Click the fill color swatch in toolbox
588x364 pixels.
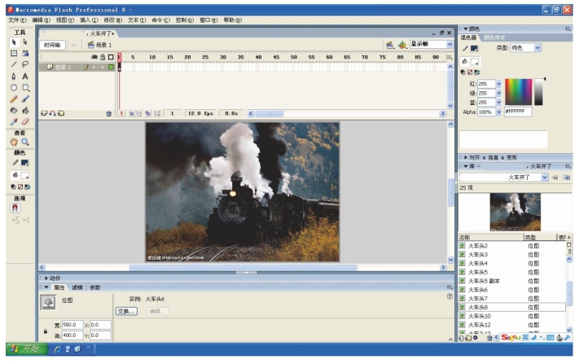coord(25,175)
